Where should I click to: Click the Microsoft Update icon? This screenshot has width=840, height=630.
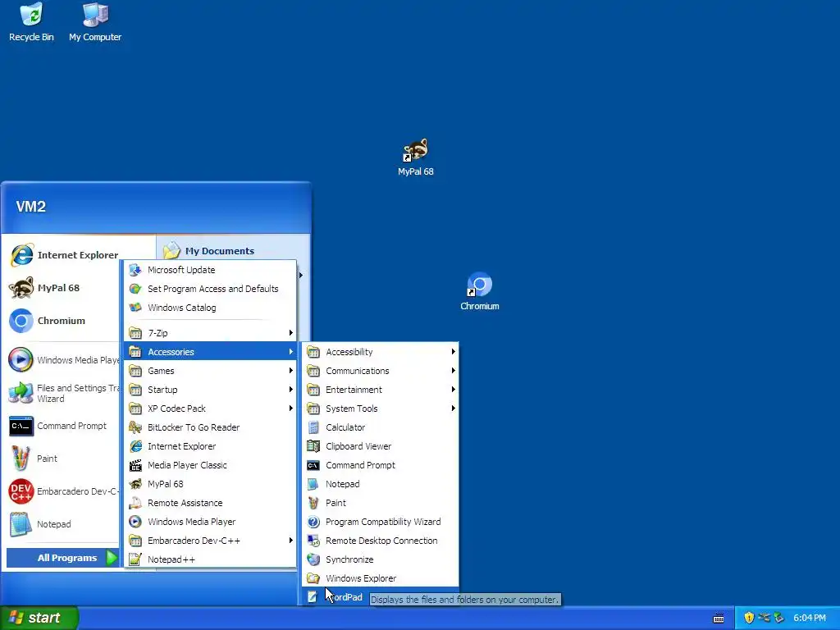coord(135,270)
